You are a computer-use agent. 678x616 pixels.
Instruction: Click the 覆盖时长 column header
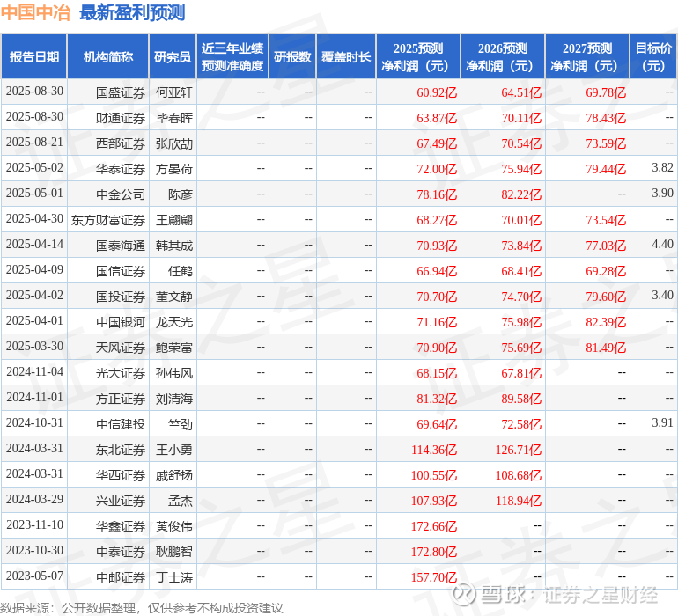click(x=346, y=56)
